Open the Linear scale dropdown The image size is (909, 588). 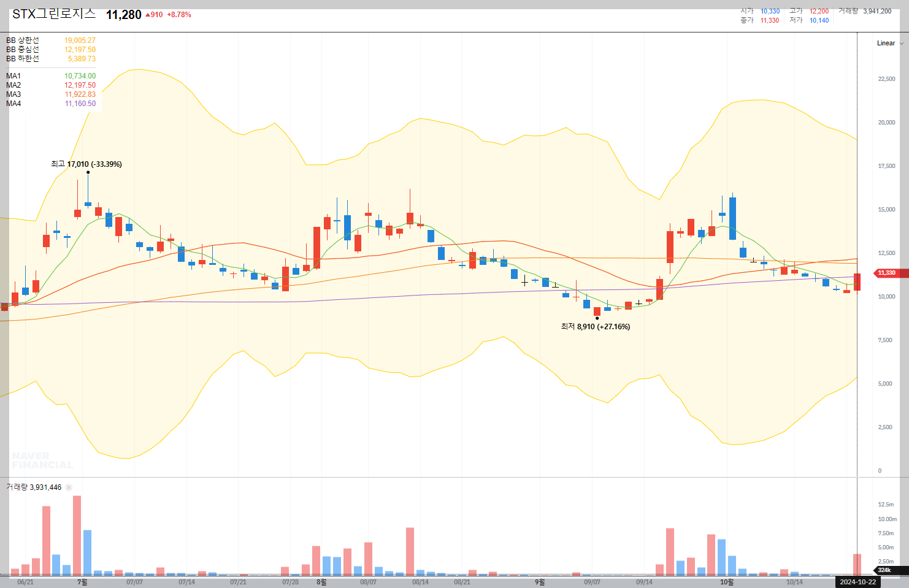tap(890, 43)
